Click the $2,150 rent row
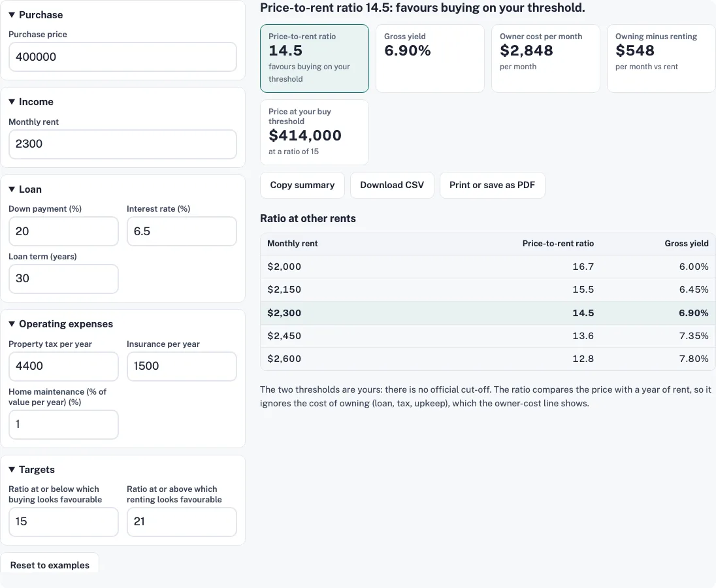The width and height of the screenshot is (716, 588). pyautogui.click(x=488, y=289)
